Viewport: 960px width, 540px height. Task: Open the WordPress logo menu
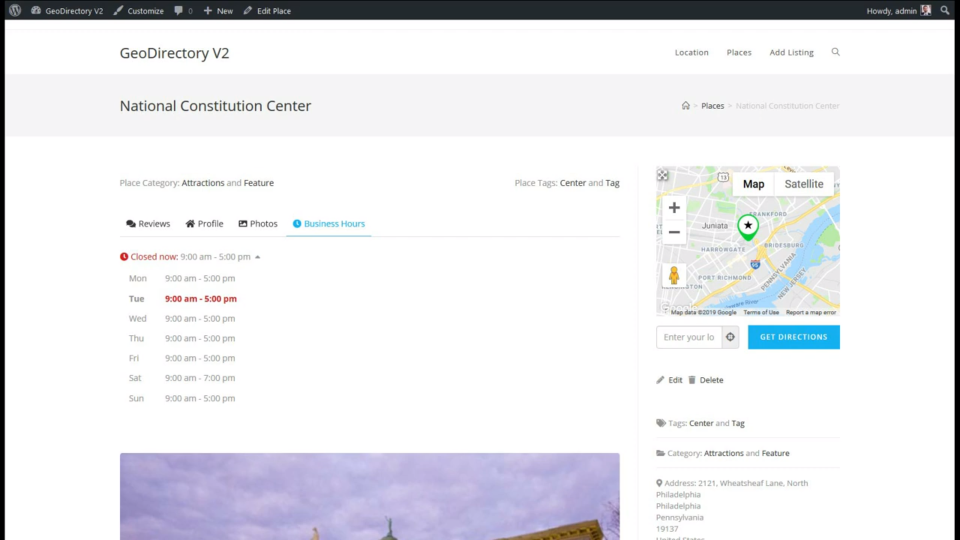(x=15, y=10)
